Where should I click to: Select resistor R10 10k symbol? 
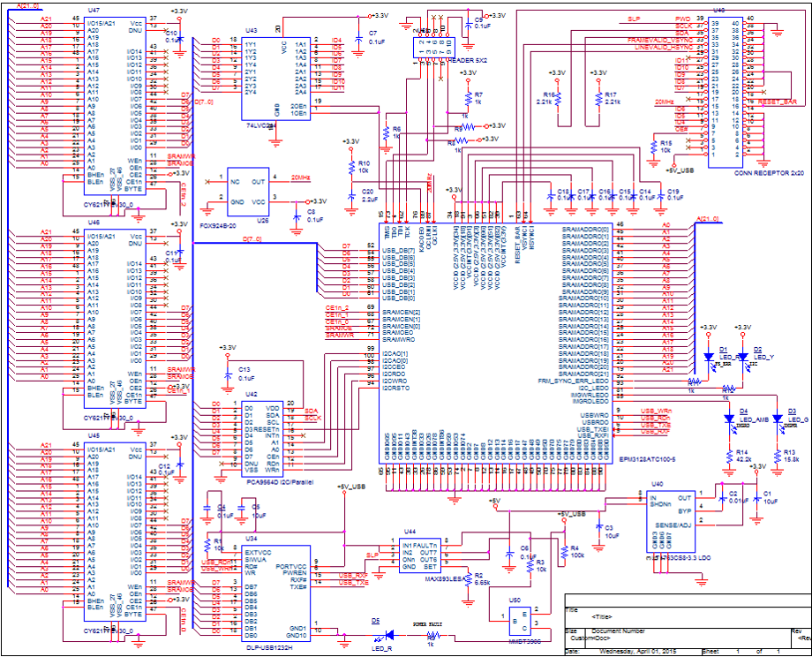pyautogui.click(x=351, y=167)
